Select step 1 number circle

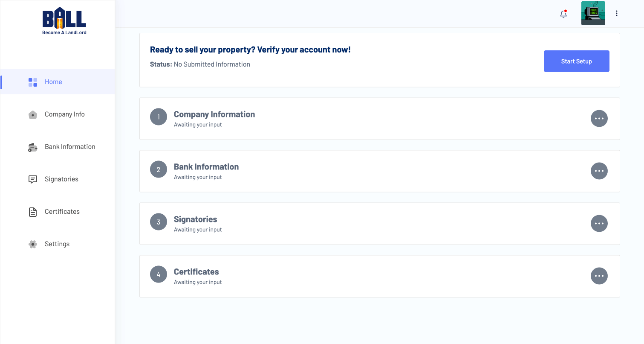click(159, 117)
